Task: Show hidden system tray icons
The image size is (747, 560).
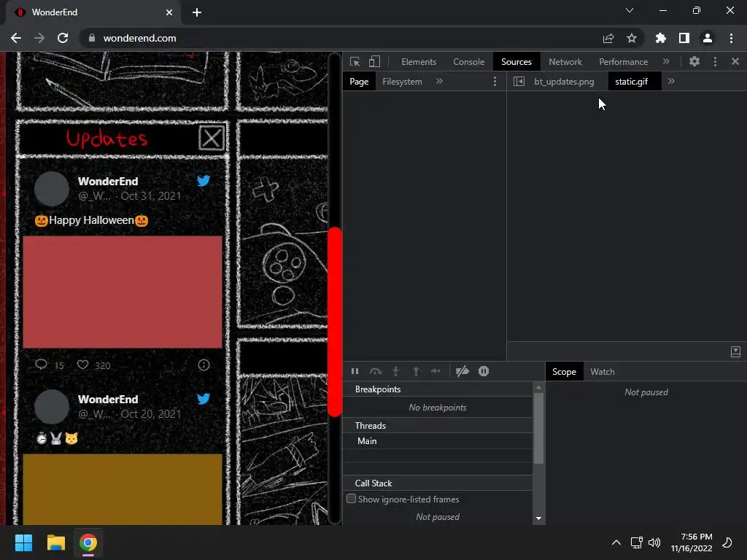Action: [x=616, y=542]
